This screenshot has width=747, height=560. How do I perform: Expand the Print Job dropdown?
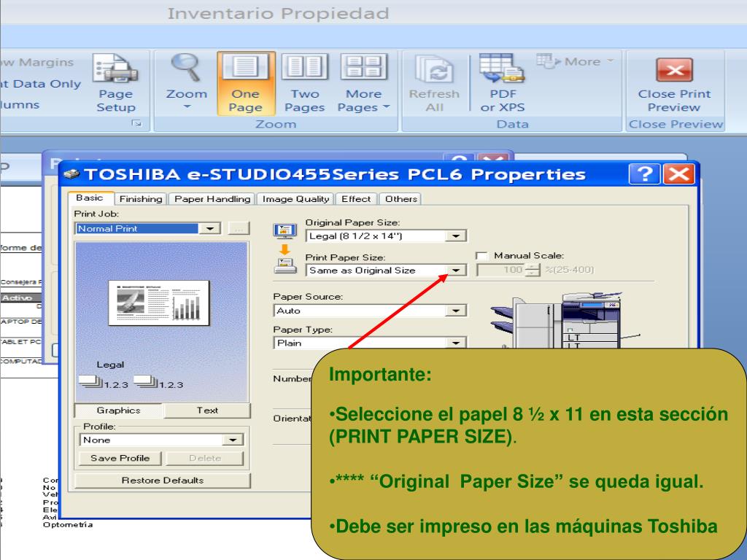click(209, 228)
